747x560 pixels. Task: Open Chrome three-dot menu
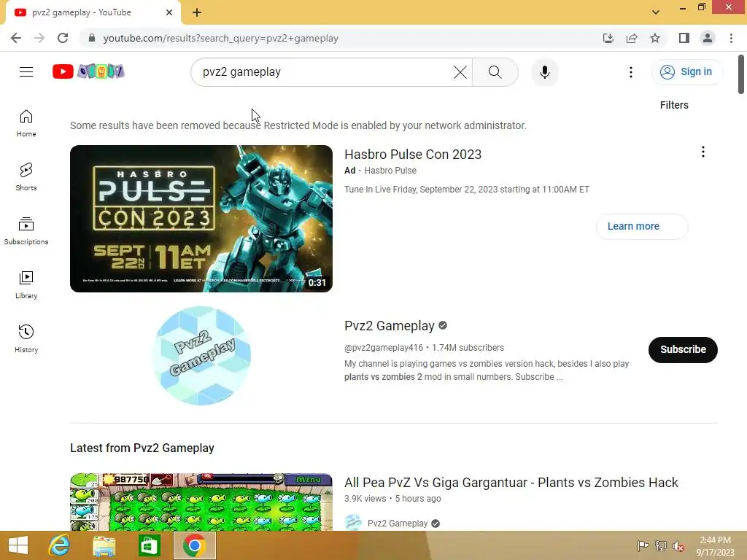coord(731,38)
